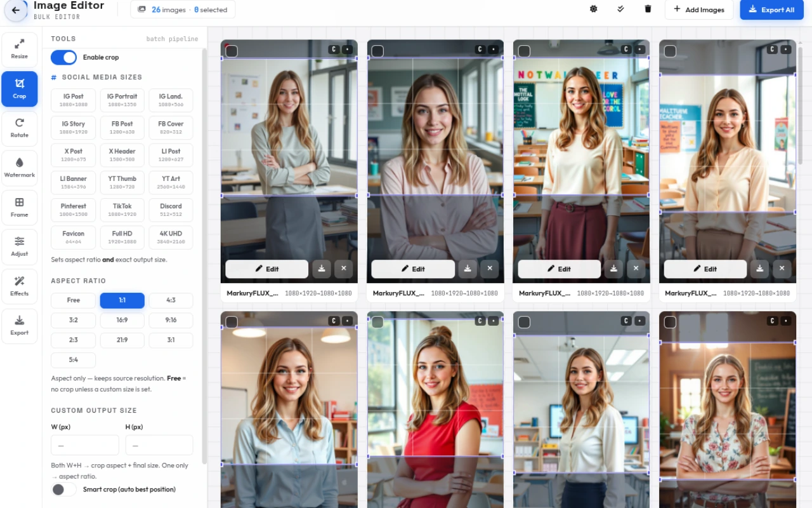
Task: Click the trash delete icon in top bar
Action: point(648,10)
